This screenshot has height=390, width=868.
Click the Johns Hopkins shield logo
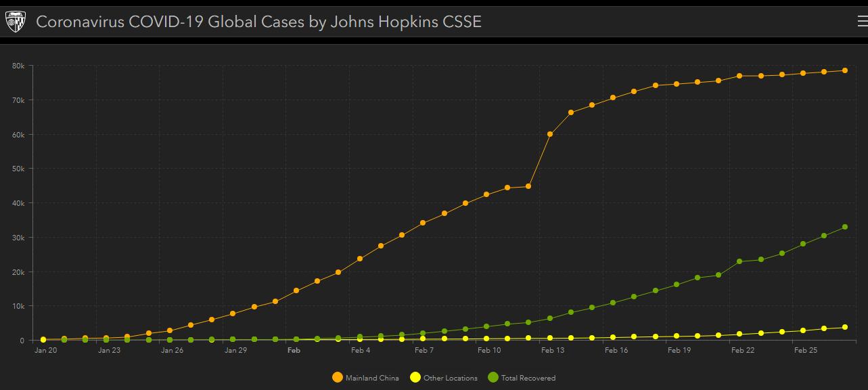[16, 22]
